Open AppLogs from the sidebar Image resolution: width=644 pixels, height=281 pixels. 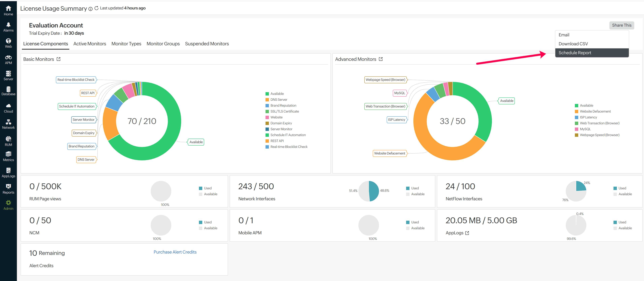pyautogui.click(x=8, y=171)
